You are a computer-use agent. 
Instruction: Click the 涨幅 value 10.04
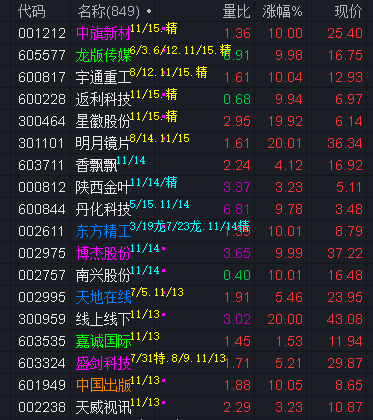pos(285,77)
